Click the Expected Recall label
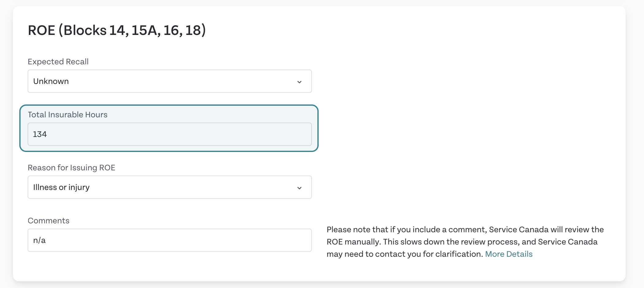The width and height of the screenshot is (644, 288). coord(58,62)
